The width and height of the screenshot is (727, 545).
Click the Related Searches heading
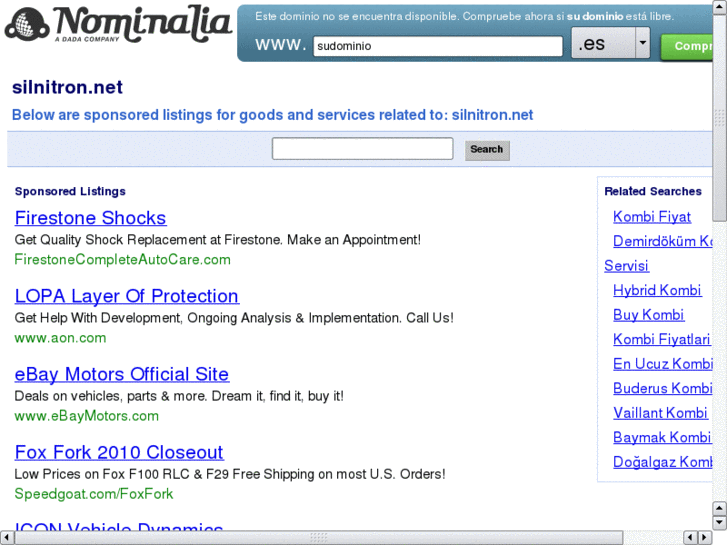click(653, 191)
